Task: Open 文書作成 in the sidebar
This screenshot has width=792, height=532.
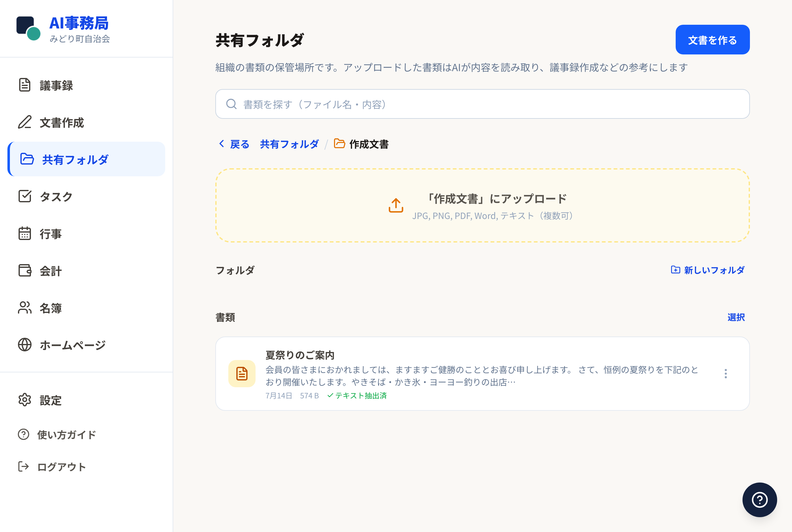Action: (86, 122)
